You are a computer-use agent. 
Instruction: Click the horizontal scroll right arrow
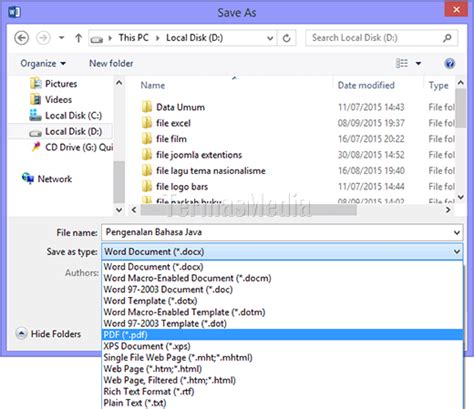click(x=448, y=210)
